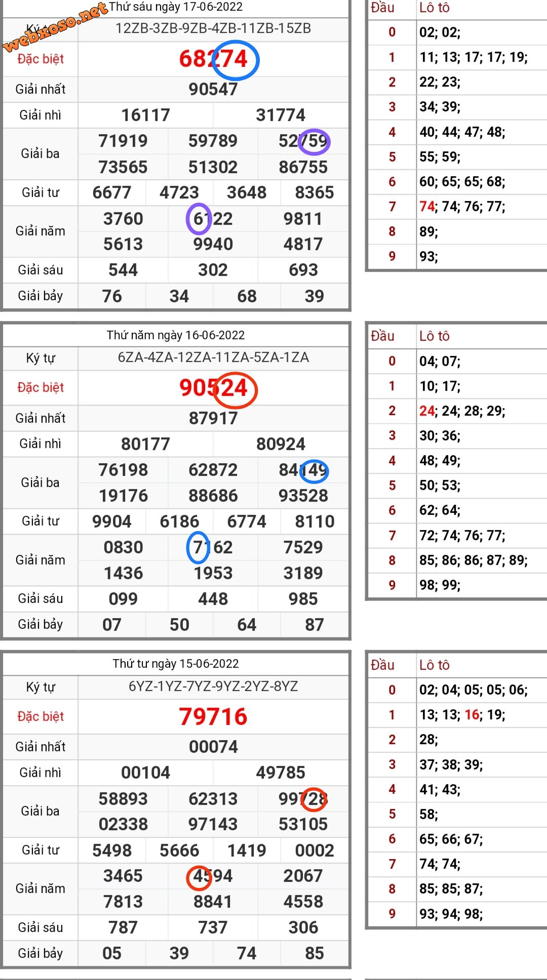Viewport: 547px width, 980px height.
Task: Select third prize number 97143
Action: (x=213, y=824)
